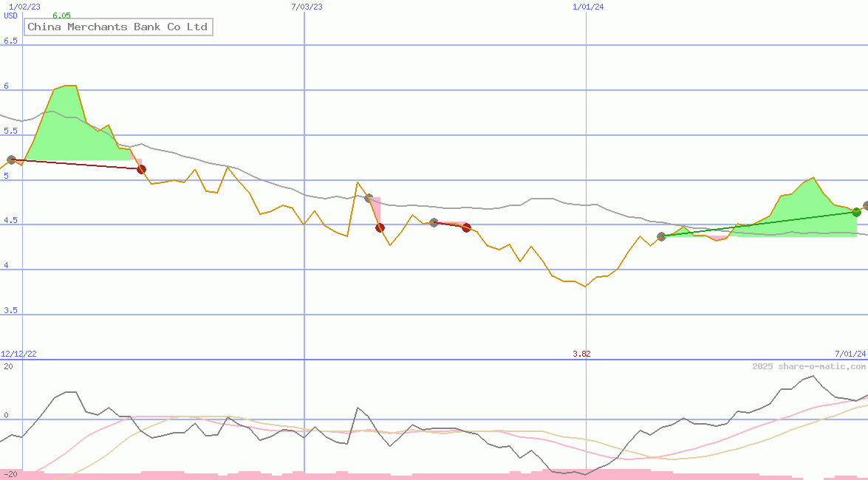Click the small red dot on the short flat trendline
Viewport: 868px width, 480px height.
coord(466,229)
